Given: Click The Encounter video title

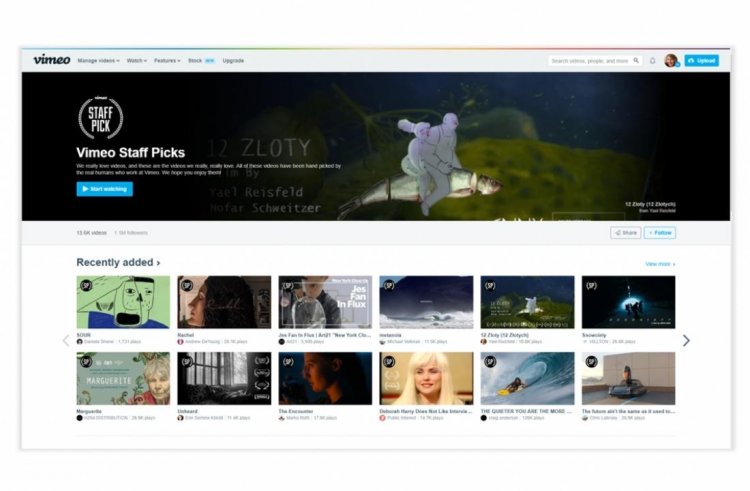Looking at the screenshot, I should [x=296, y=411].
